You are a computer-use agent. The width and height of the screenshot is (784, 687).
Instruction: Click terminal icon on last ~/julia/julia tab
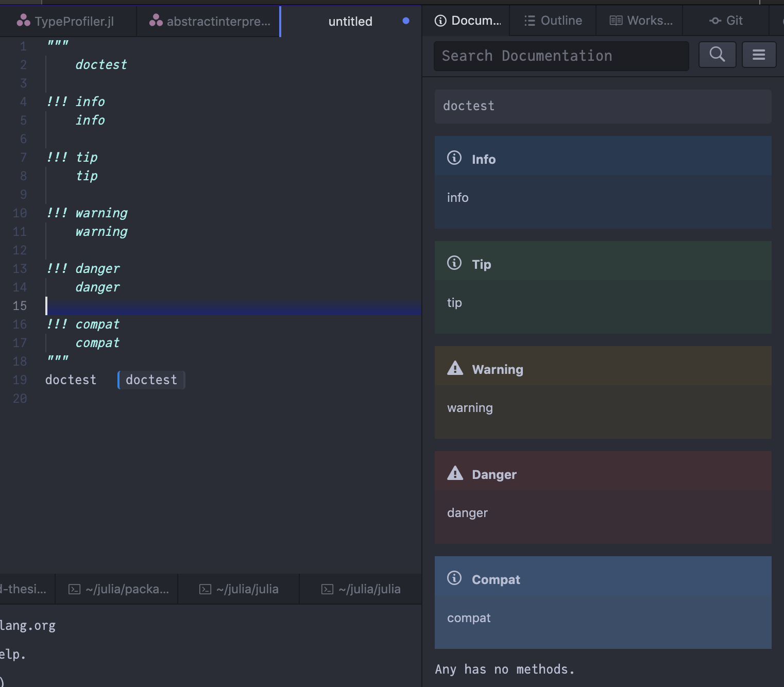pyautogui.click(x=328, y=589)
